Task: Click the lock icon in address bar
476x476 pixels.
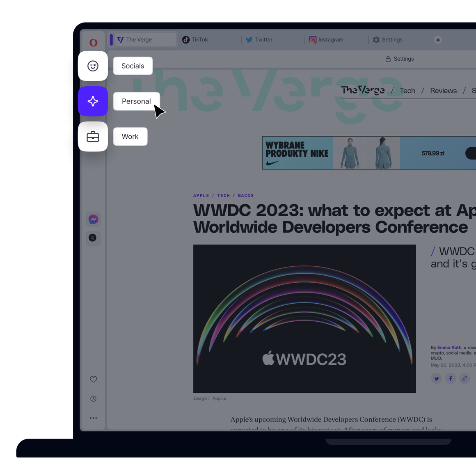Action: click(x=388, y=59)
